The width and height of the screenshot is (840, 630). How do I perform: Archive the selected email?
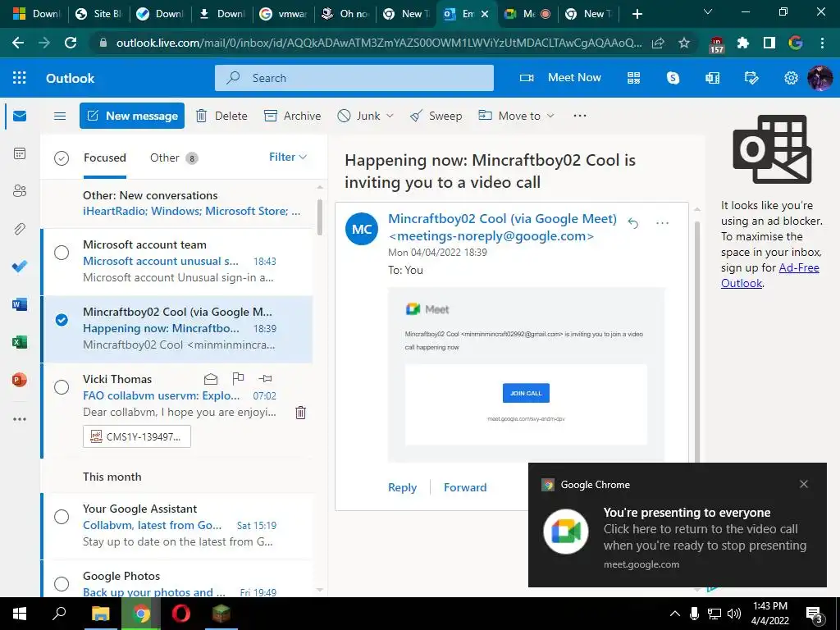(x=293, y=116)
